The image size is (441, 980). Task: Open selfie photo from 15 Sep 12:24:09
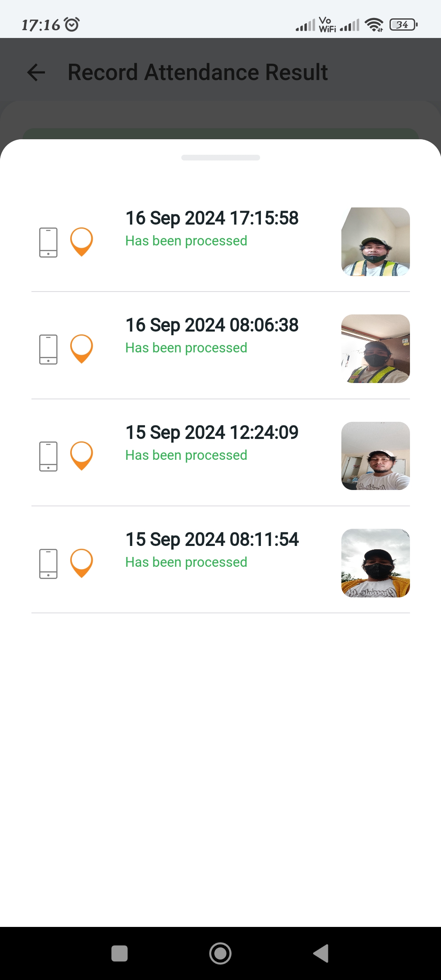375,456
